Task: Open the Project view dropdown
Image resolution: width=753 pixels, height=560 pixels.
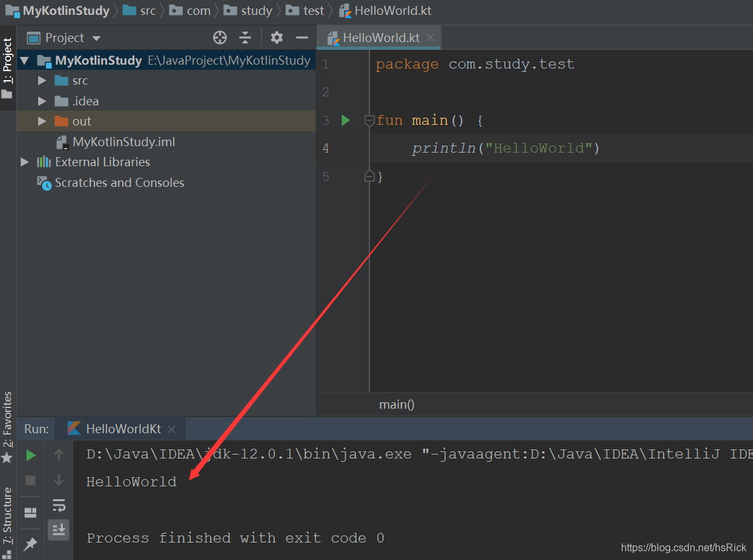Action: (96, 38)
